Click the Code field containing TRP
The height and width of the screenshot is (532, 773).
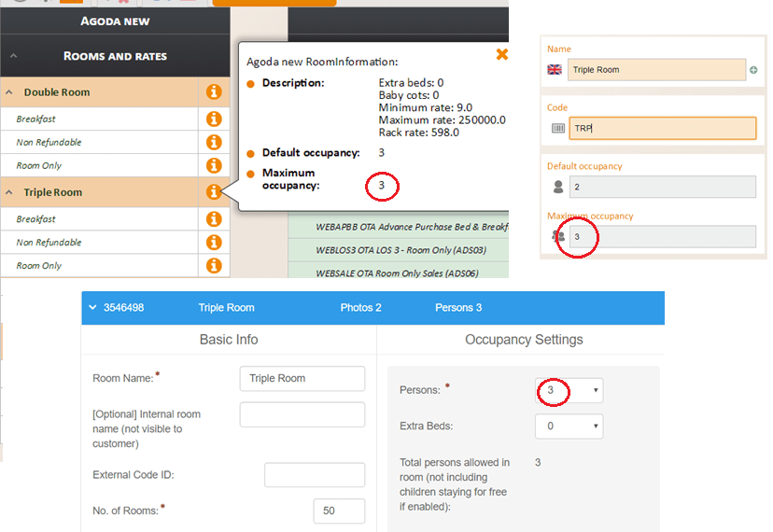663,128
